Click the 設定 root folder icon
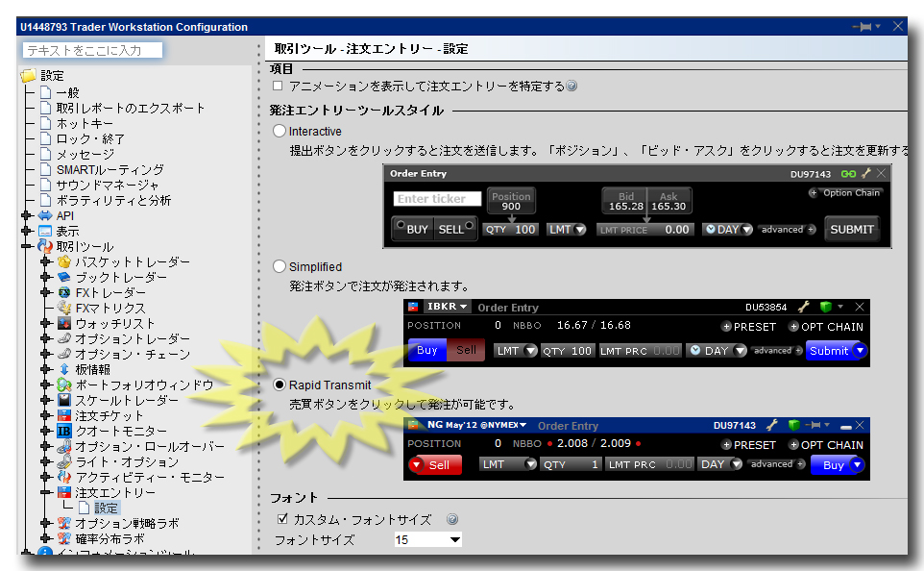 (x=29, y=76)
